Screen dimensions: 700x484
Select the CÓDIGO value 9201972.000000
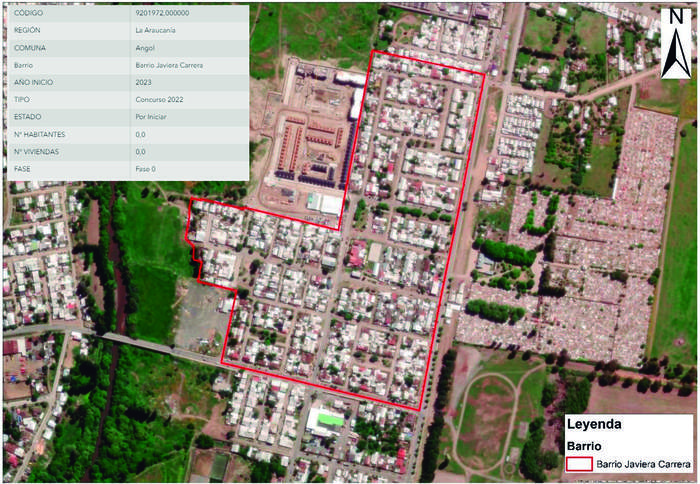(163, 13)
